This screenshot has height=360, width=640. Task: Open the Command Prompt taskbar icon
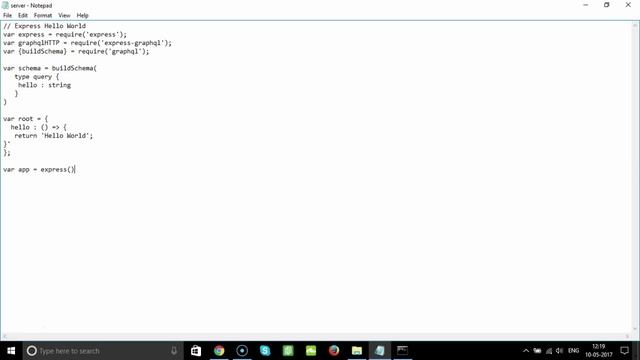click(x=402, y=351)
